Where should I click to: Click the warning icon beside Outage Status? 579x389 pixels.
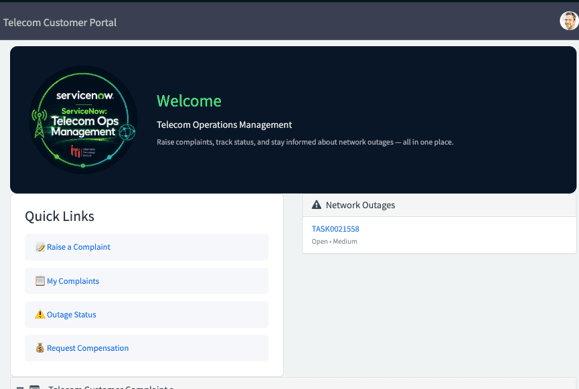(x=40, y=314)
